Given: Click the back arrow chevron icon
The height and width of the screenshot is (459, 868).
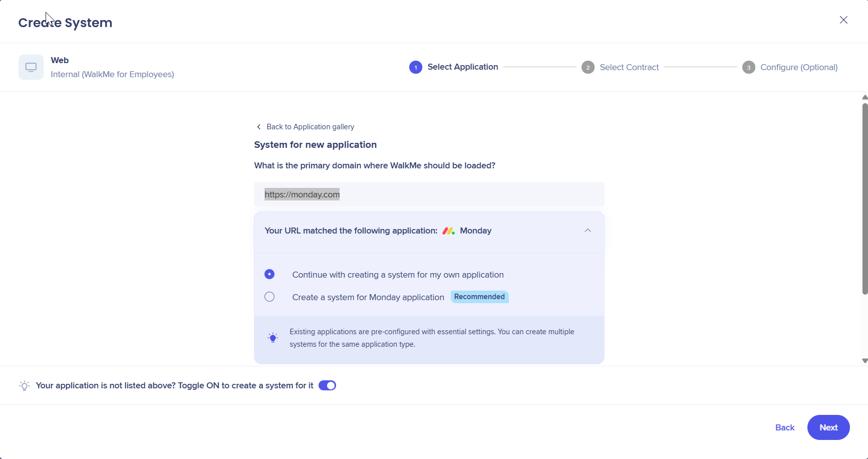Looking at the screenshot, I should [x=258, y=127].
